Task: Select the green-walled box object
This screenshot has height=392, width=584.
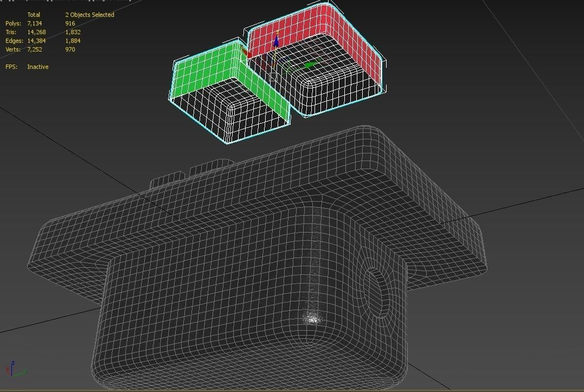Action: click(230, 92)
